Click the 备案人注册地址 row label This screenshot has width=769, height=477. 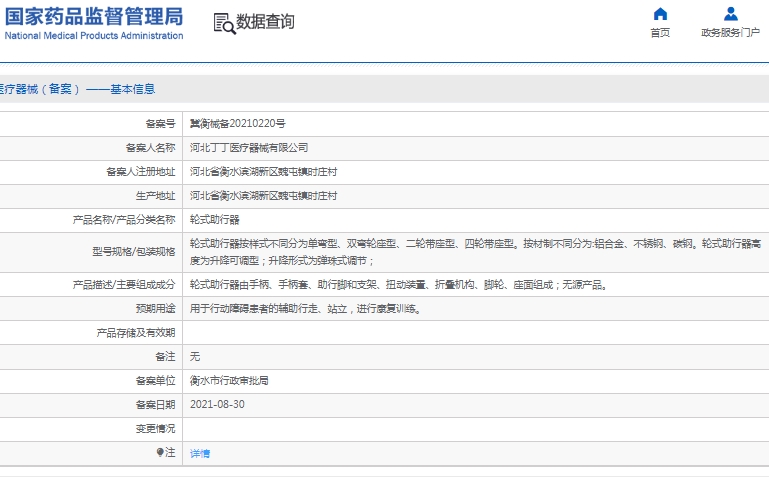click(141, 172)
